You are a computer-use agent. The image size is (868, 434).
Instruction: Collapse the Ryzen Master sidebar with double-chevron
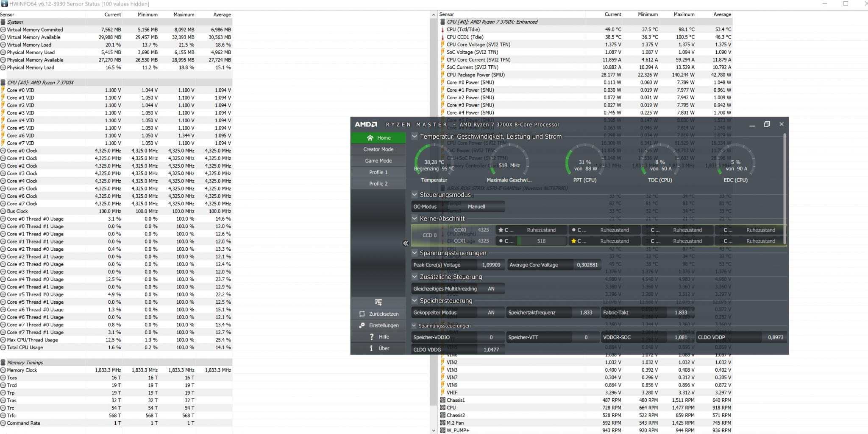(x=406, y=244)
